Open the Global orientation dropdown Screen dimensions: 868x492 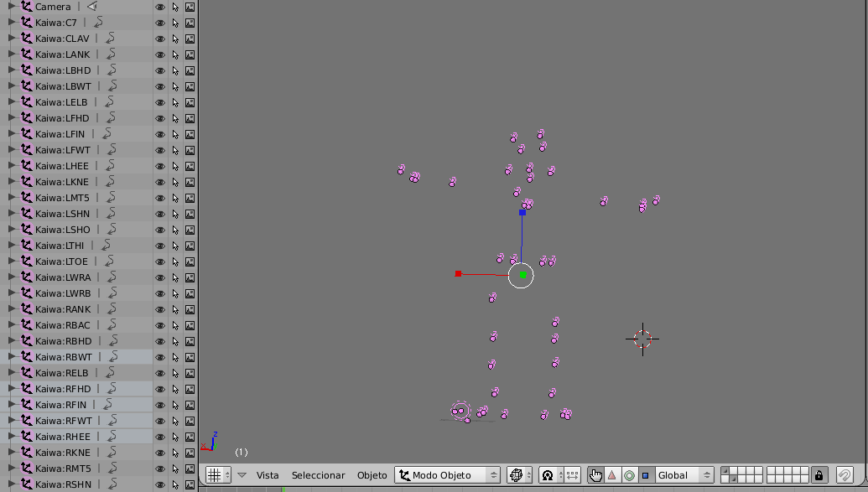click(683, 475)
